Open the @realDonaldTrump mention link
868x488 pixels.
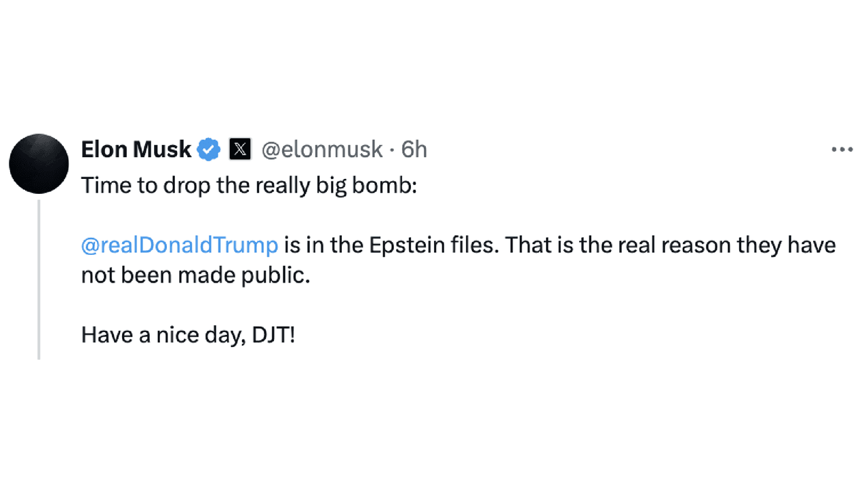(x=180, y=245)
